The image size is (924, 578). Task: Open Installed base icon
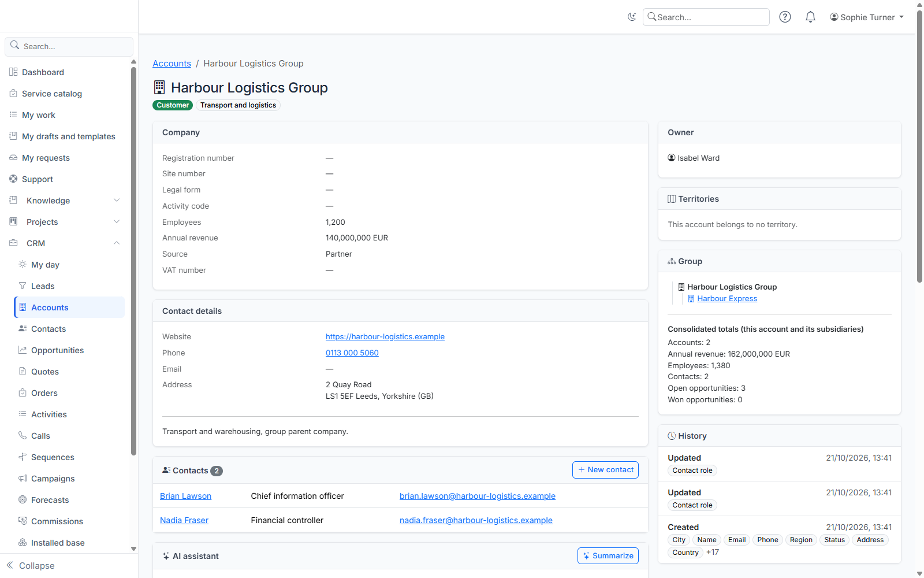tap(23, 543)
